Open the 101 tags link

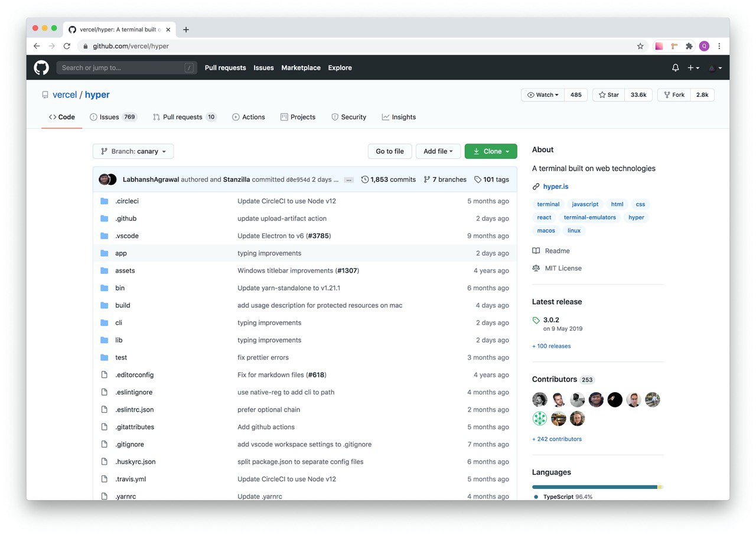491,180
